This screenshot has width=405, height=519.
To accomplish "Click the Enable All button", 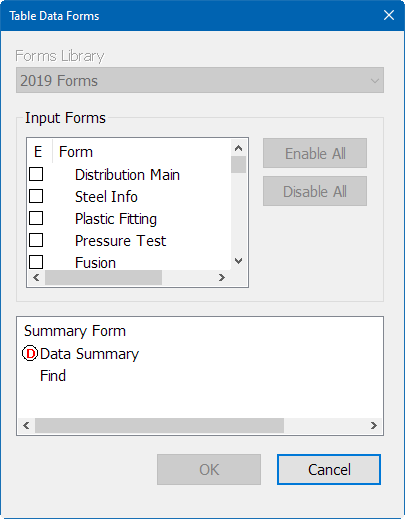I will [x=315, y=153].
